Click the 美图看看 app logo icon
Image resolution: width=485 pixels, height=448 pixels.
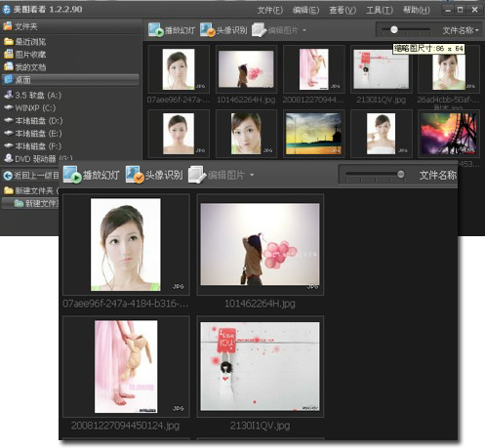[x=7, y=10]
